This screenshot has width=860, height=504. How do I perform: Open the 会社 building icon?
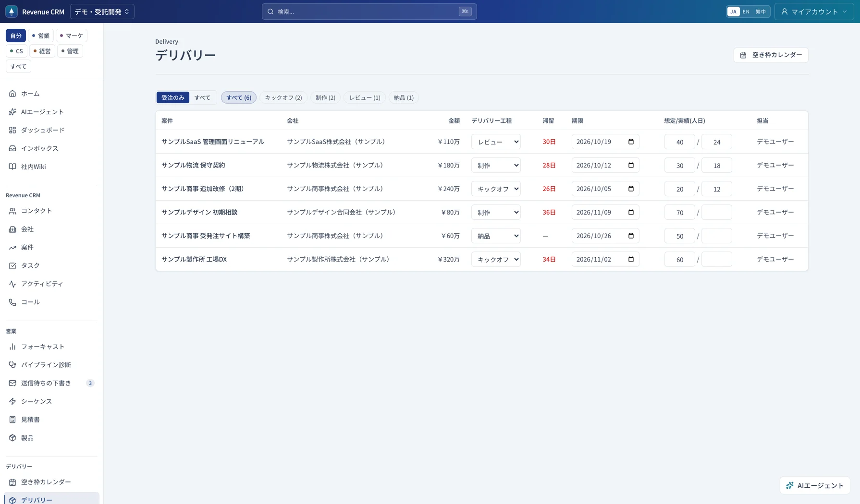[x=12, y=229]
